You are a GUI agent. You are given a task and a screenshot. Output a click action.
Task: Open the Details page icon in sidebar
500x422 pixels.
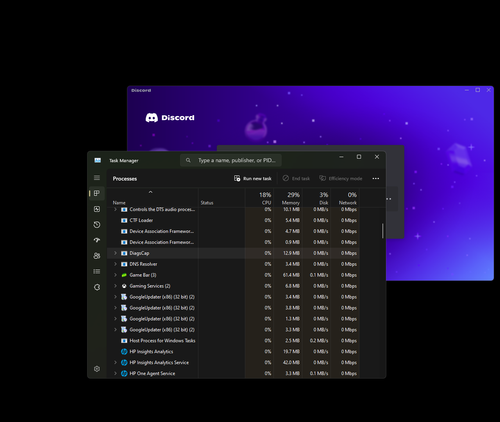click(97, 271)
